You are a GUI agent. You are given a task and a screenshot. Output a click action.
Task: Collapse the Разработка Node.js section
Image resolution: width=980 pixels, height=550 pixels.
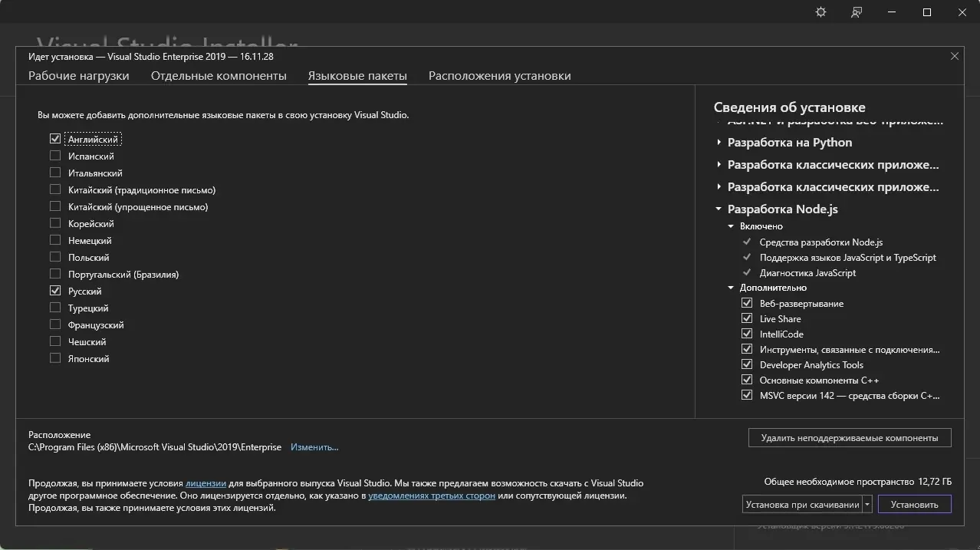(x=719, y=209)
